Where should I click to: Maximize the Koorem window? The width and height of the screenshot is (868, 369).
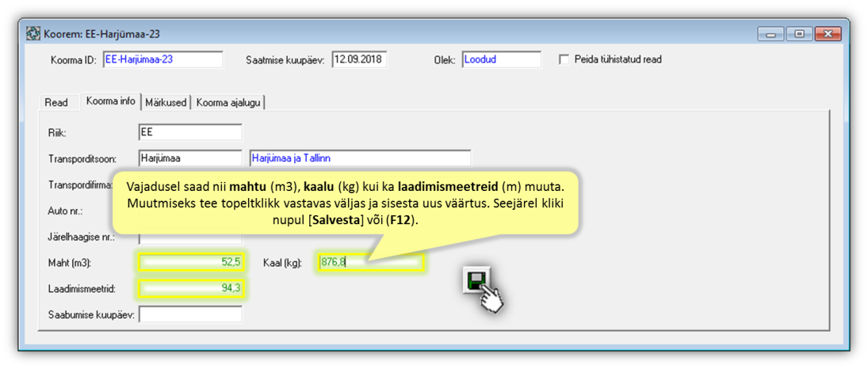[799, 34]
